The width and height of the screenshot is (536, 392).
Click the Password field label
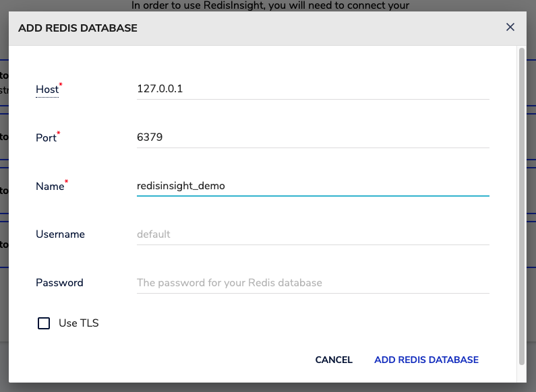tap(59, 283)
